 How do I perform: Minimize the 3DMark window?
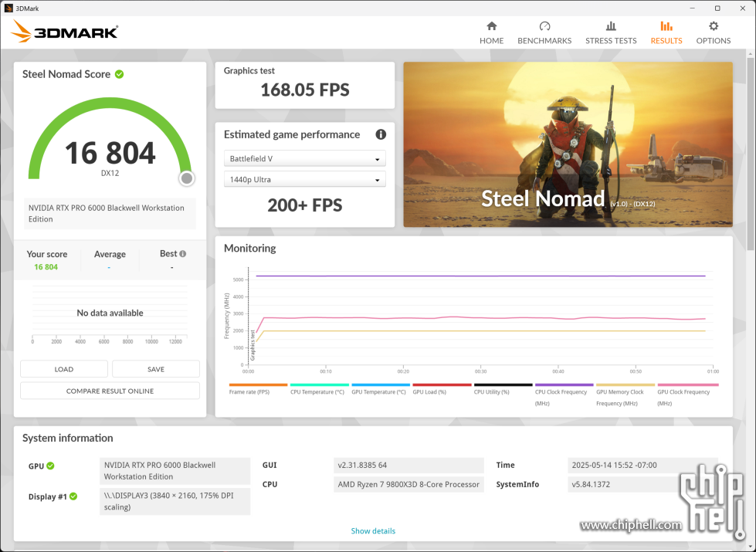(693, 8)
